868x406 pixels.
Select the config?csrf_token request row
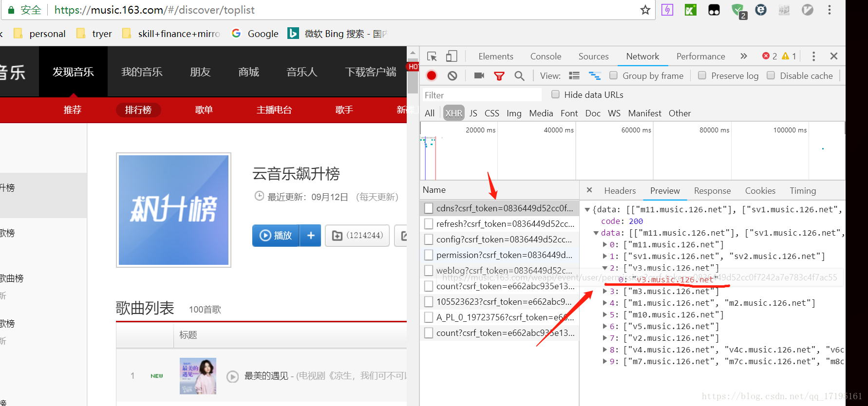(499, 240)
